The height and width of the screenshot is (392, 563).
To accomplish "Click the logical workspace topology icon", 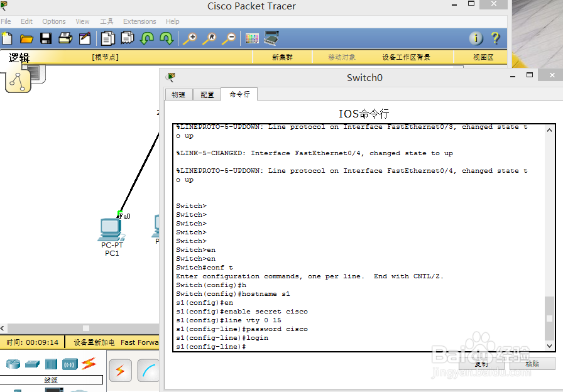I will click(x=18, y=81).
